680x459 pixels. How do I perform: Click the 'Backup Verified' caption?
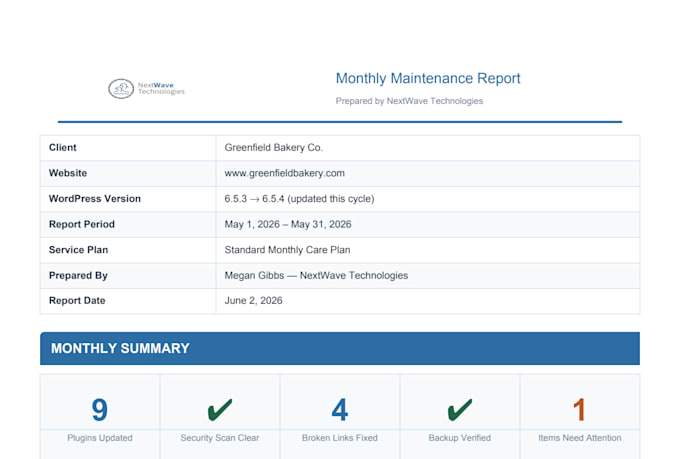click(x=460, y=438)
